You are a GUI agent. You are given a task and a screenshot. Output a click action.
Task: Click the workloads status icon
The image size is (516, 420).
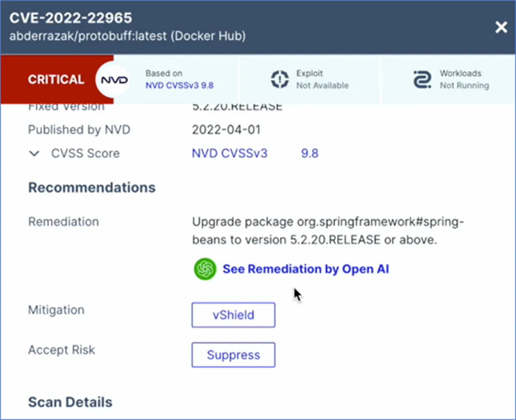pos(422,79)
